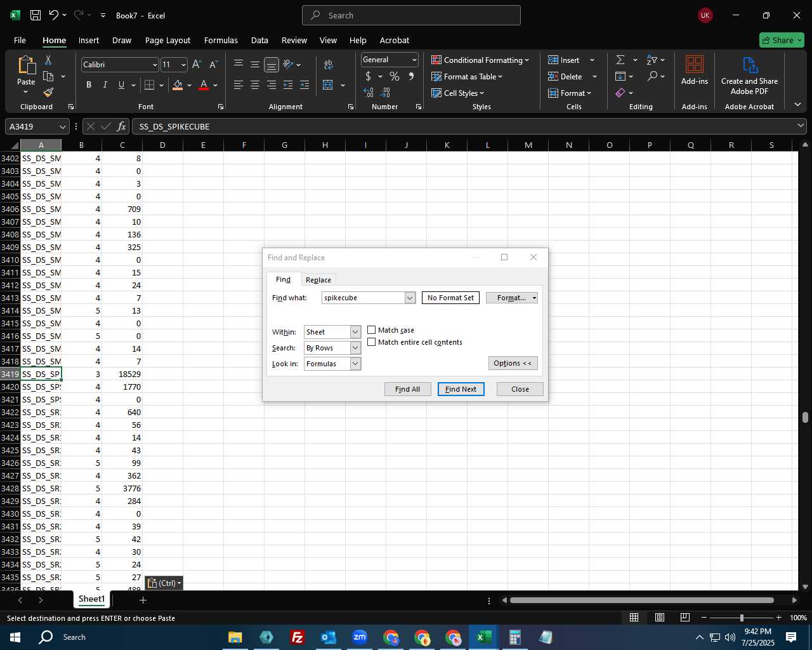The width and height of the screenshot is (812, 650).
Task: Click the Format Painter brush icon
Action: click(x=48, y=93)
